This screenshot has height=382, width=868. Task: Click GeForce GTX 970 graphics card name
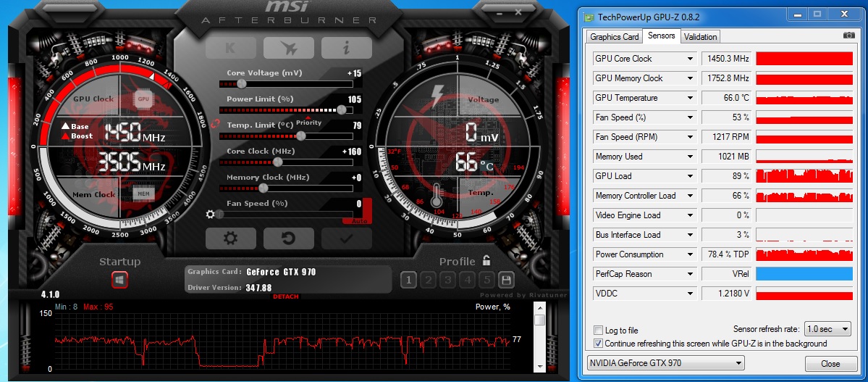pyautogui.click(x=281, y=273)
